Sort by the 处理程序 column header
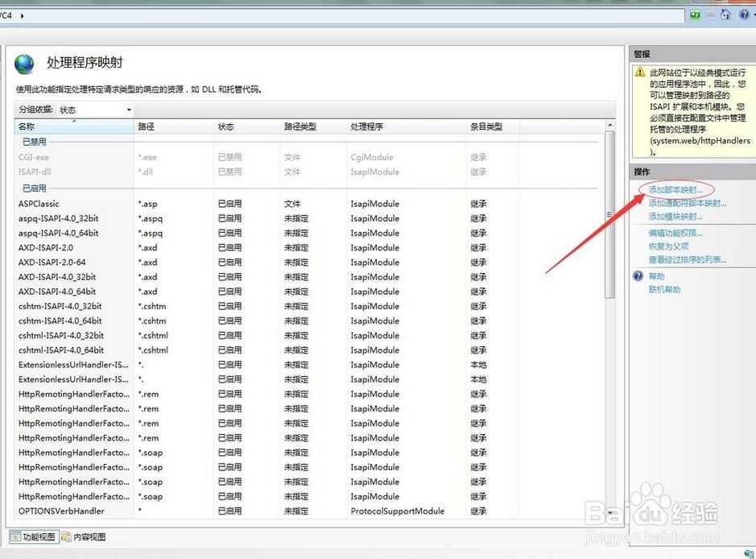The height and width of the screenshot is (559, 756). pyautogui.click(x=406, y=126)
